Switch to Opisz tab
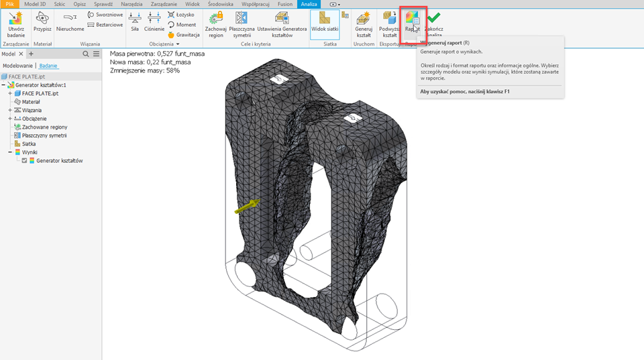644x360 pixels. 80,4
